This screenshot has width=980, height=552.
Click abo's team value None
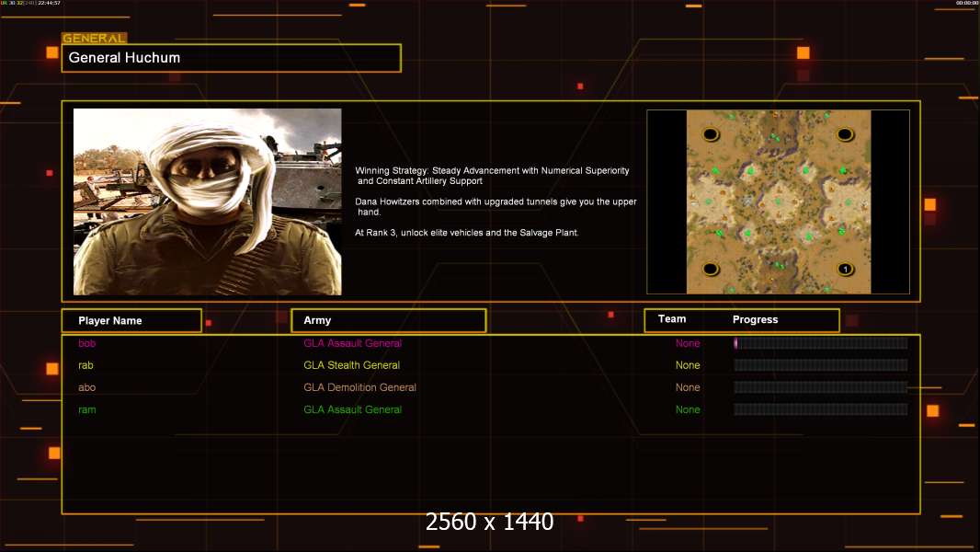(688, 387)
